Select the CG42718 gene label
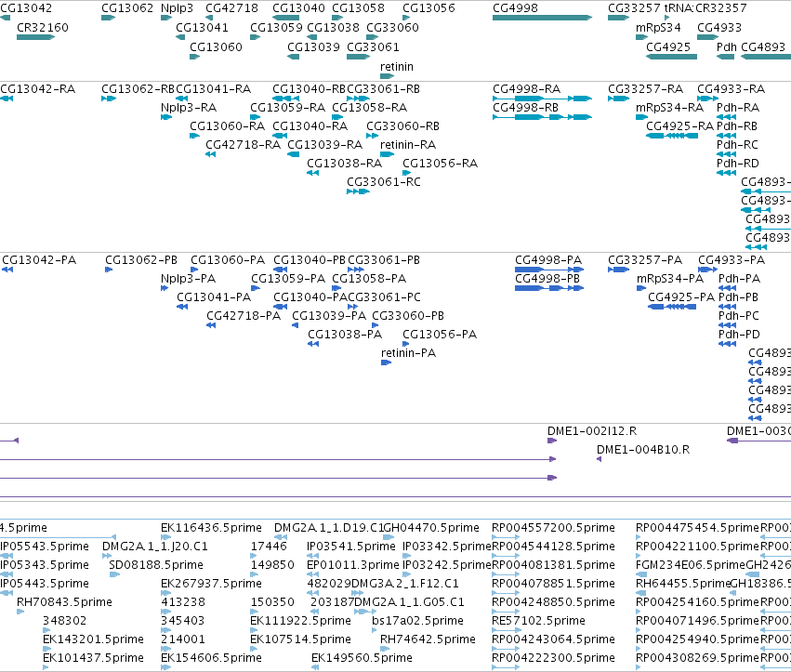 (232, 8)
